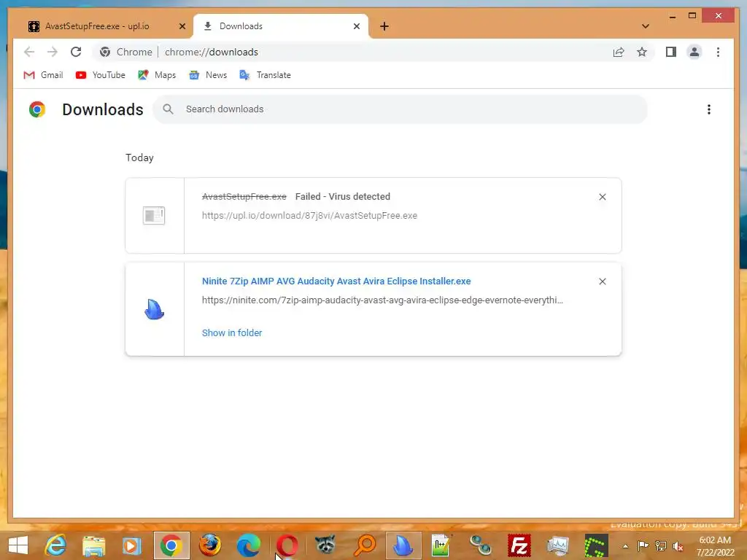Viewport: 747px width, 560px height.
Task: Open the side panel icon
Action: click(671, 52)
